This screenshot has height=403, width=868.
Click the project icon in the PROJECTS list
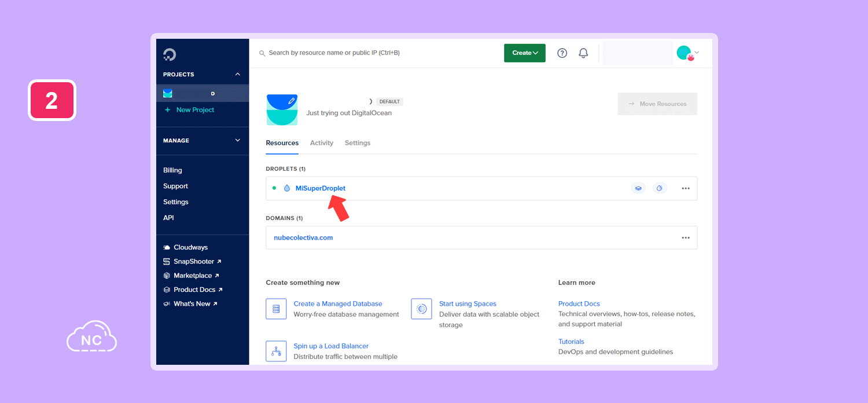coord(168,93)
